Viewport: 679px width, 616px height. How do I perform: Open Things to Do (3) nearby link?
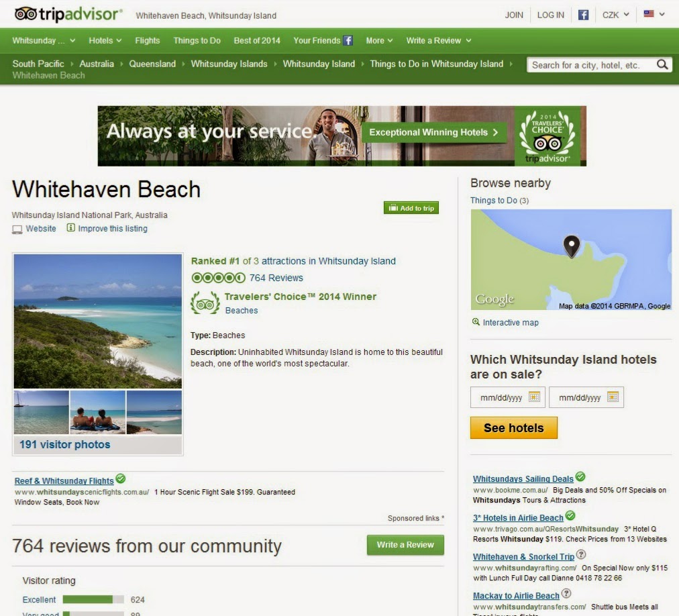(x=499, y=200)
